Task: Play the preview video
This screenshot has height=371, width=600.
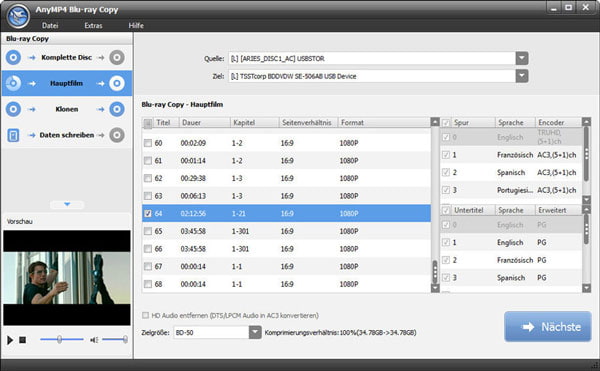Action: [10, 340]
